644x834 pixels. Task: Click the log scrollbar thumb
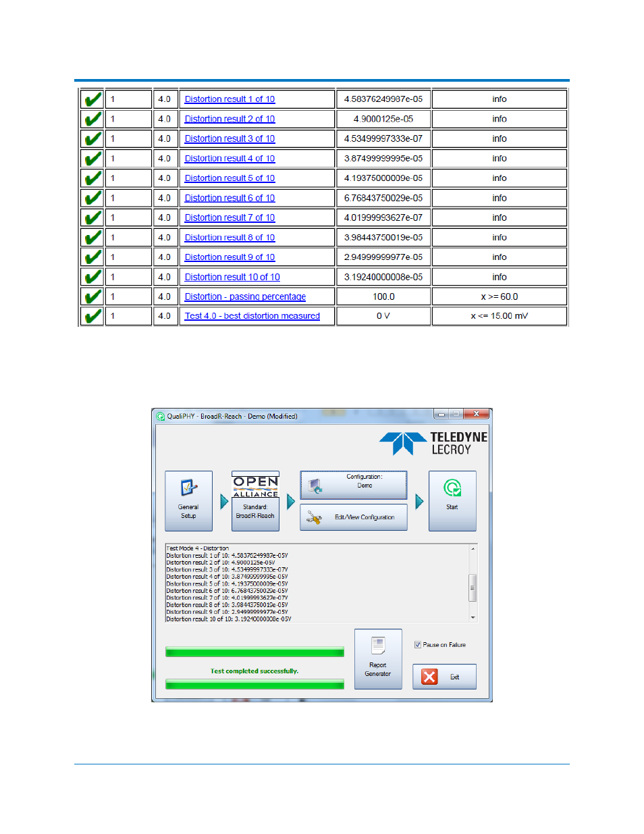tap(473, 588)
